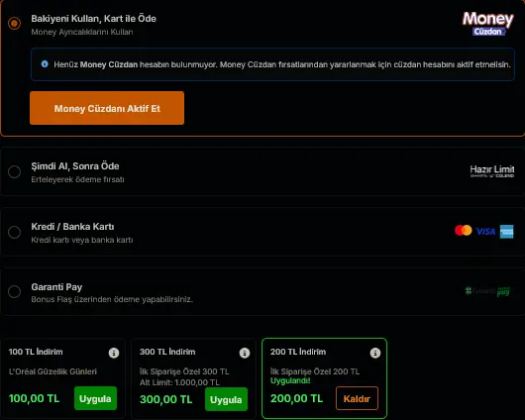Viewport: 525px width, 420px height.
Task: Click the 100 TL İndirim card title
Action: coord(36,352)
